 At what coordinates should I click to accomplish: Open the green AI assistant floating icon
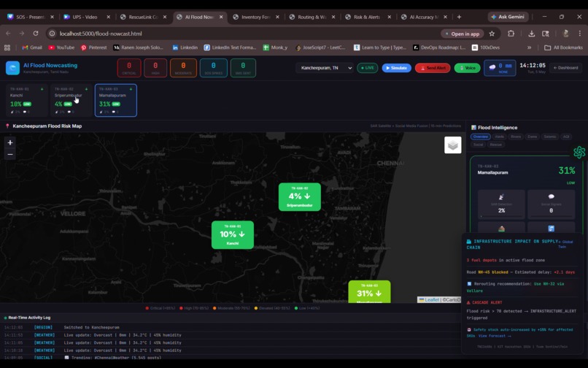[579, 152]
